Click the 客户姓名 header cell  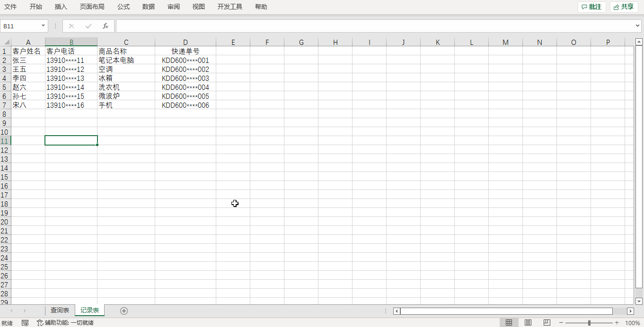pos(28,51)
